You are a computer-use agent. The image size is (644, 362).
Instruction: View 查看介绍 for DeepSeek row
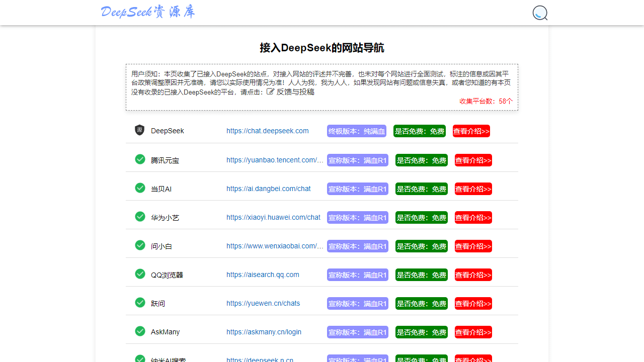(x=471, y=131)
